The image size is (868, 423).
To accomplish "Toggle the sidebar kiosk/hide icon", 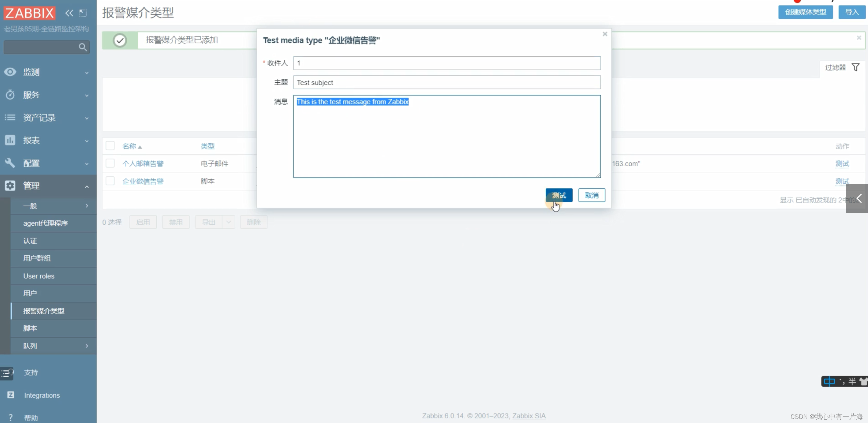I will [83, 13].
